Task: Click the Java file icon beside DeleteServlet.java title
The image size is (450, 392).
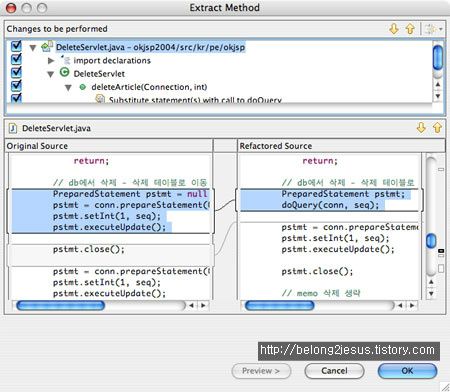Action: (13, 128)
